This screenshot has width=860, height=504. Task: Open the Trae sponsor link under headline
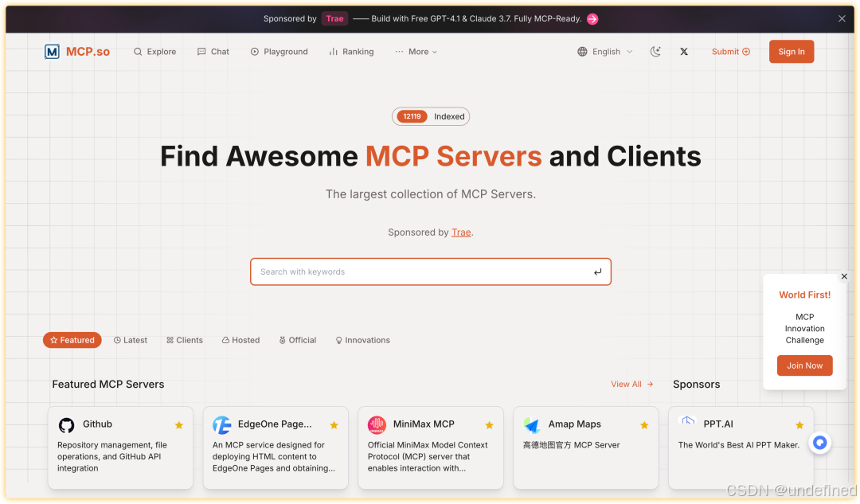coord(461,232)
